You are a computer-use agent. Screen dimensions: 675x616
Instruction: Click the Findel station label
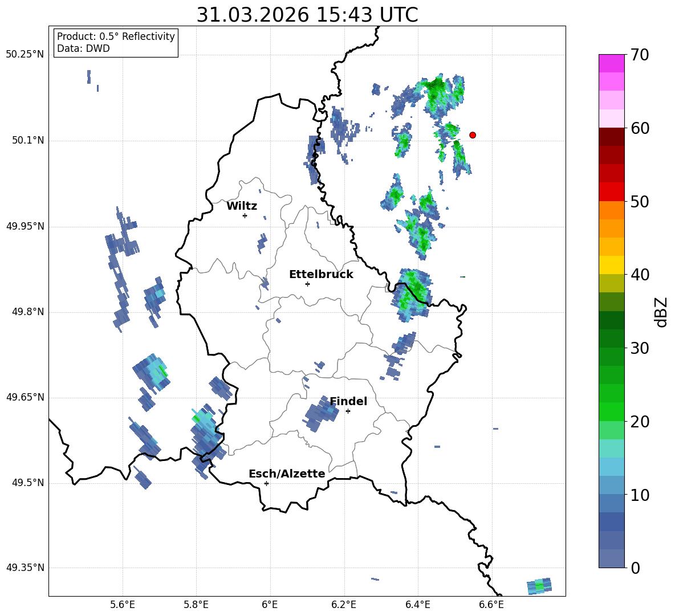pos(348,401)
